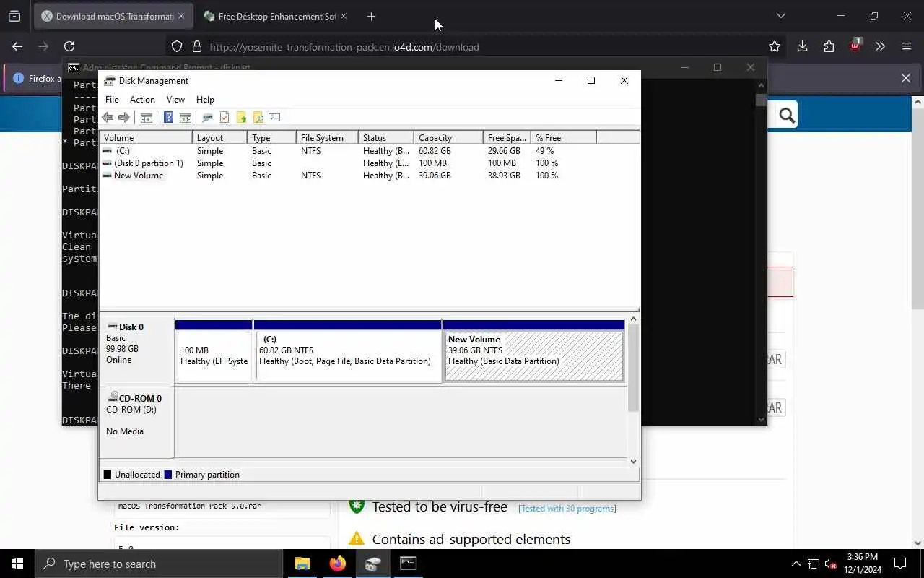Screen dimensions: 924x578
Task: Click the Type here to search box
Action: pyautogui.click(x=159, y=564)
